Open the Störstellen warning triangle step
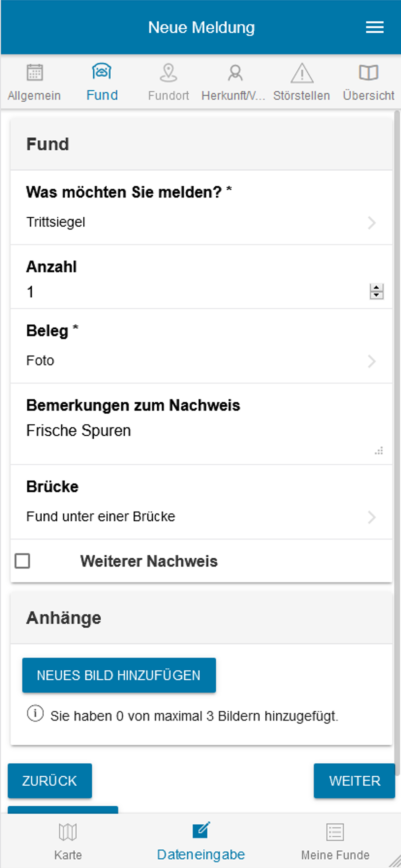 click(x=302, y=73)
